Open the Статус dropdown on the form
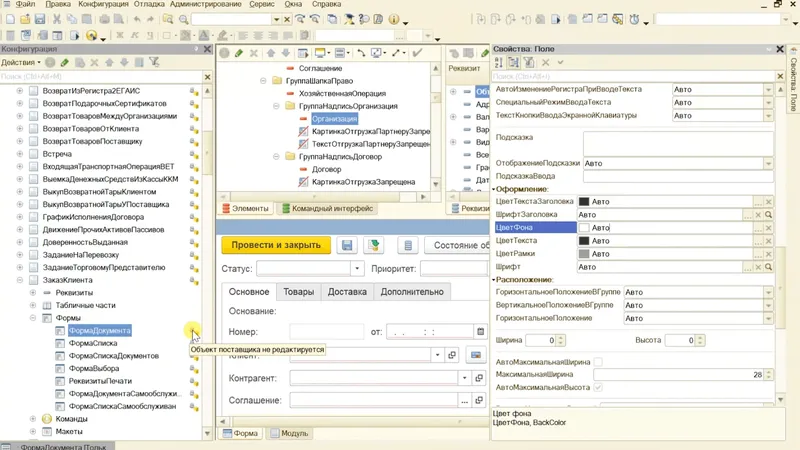The width and height of the screenshot is (800, 450). pos(357,268)
